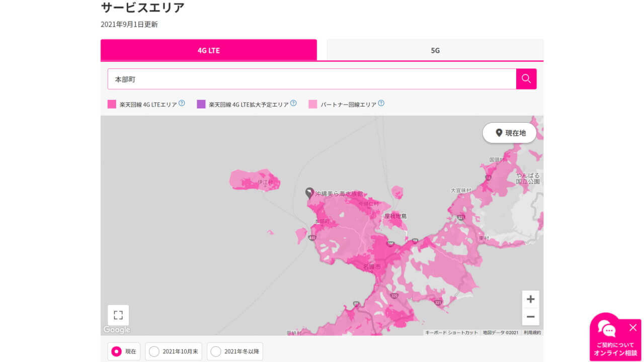Click the Google logo on the map
644x362 pixels.
[x=116, y=329]
